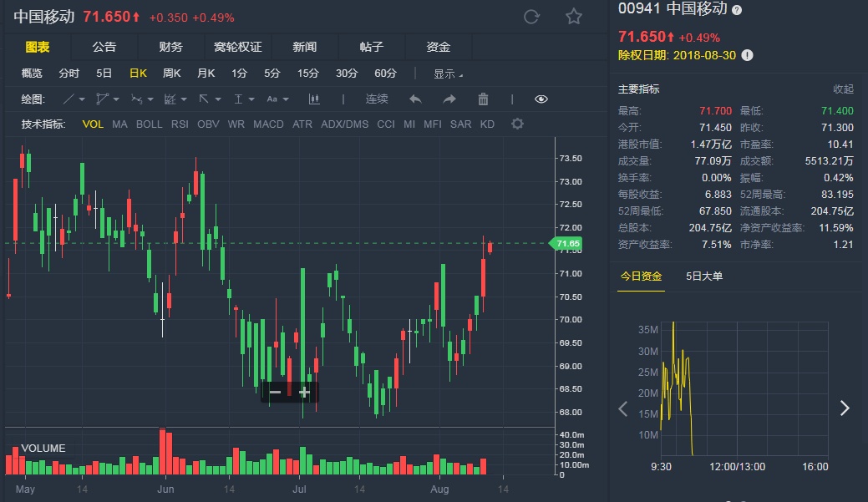Open the 新闻 news tab

pos(304,47)
